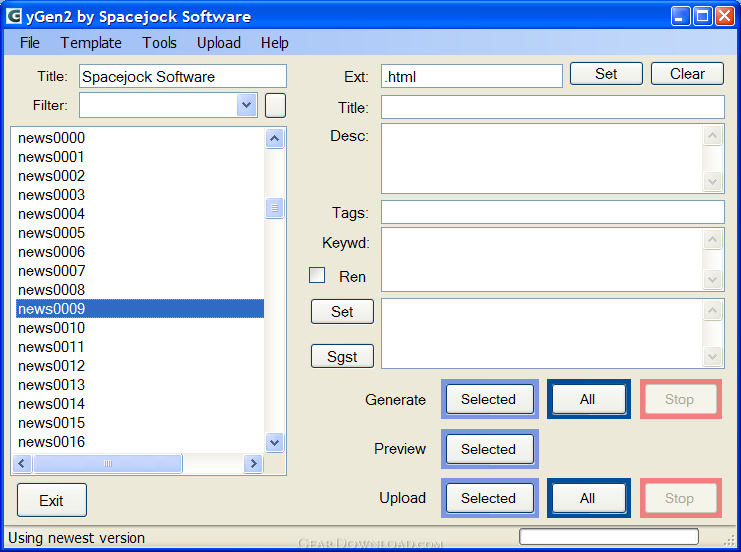This screenshot has height=552, width=741.
Task: Select news0007 in the list
Action: point(140,271)
